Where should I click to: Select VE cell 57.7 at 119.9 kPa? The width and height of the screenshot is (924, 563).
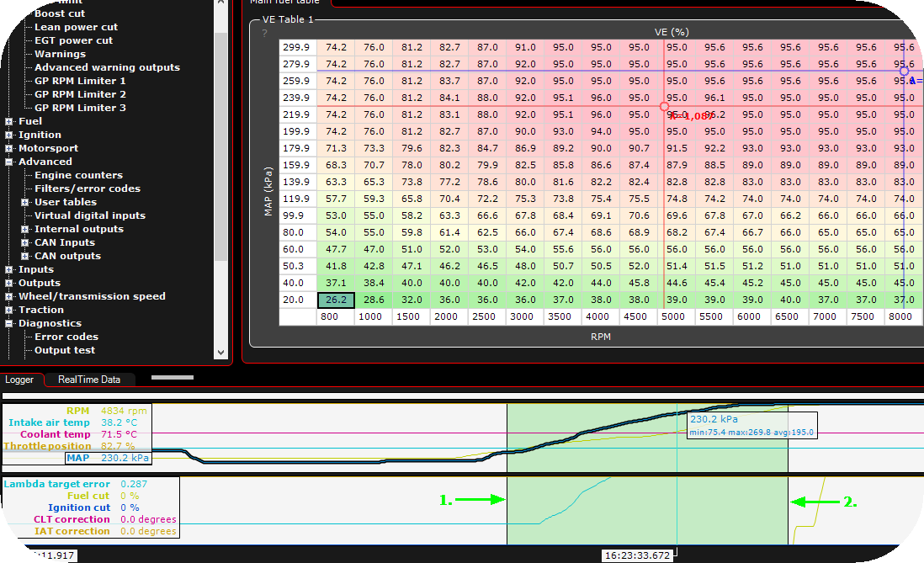[x=336, y=199]
